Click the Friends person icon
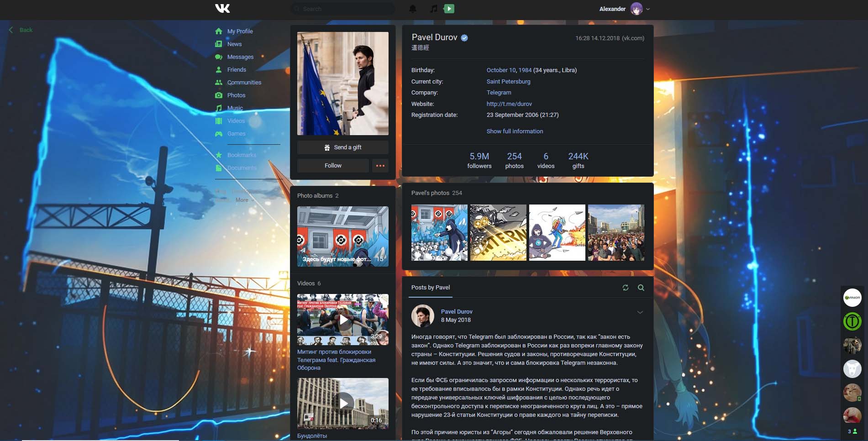 click(219, 69)
